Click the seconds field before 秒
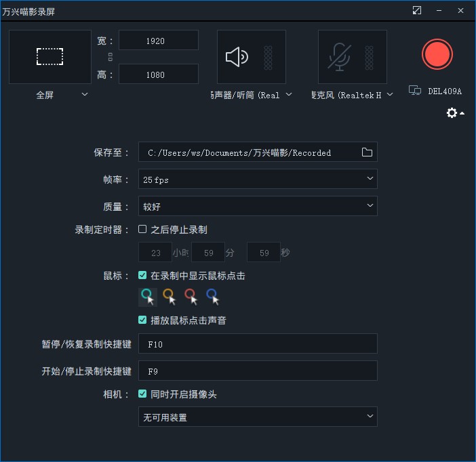This screenshot has width=476, height=462. click(x=264, y=252)
